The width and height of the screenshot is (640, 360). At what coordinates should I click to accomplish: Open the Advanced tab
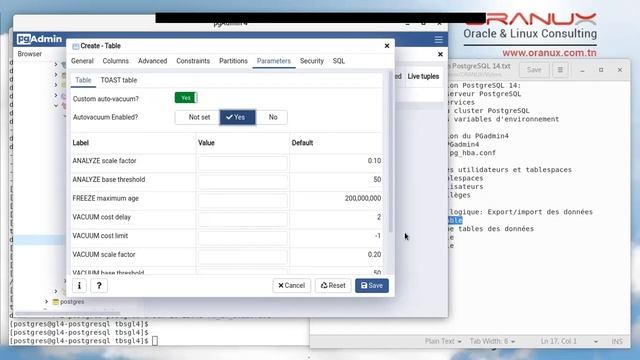pyautogui.click(x=152, y=61)
